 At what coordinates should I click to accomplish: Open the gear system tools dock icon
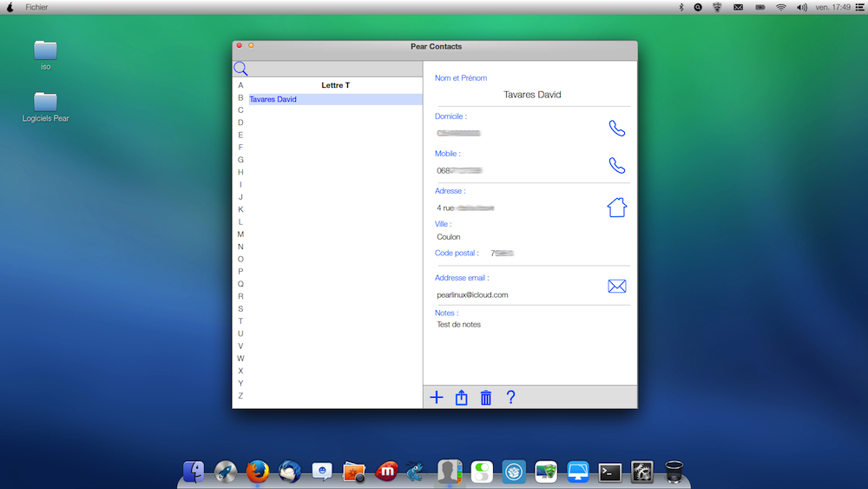[642, 472]
